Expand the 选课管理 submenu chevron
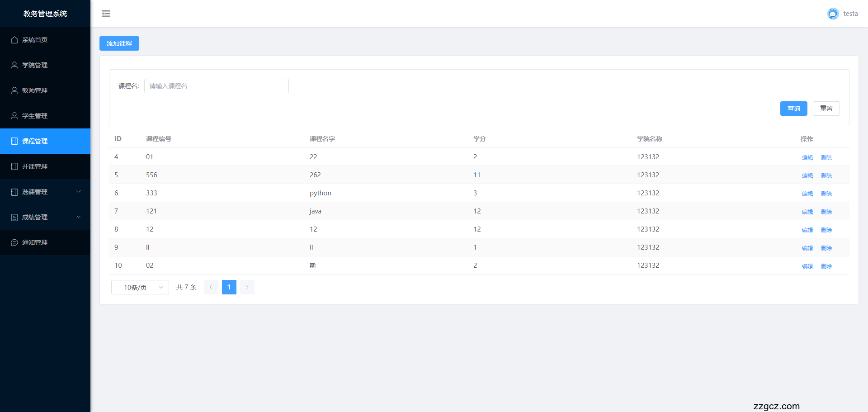 (79, 192)
